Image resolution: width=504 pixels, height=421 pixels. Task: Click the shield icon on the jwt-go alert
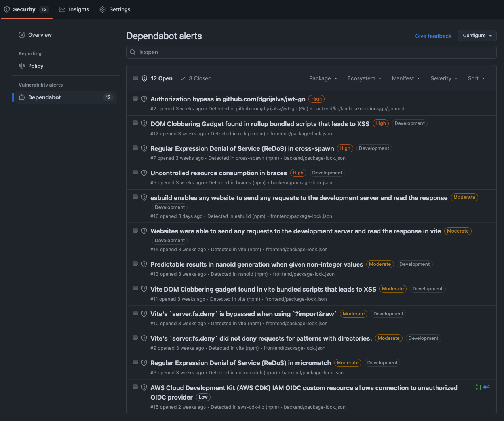tap(144, 99)
